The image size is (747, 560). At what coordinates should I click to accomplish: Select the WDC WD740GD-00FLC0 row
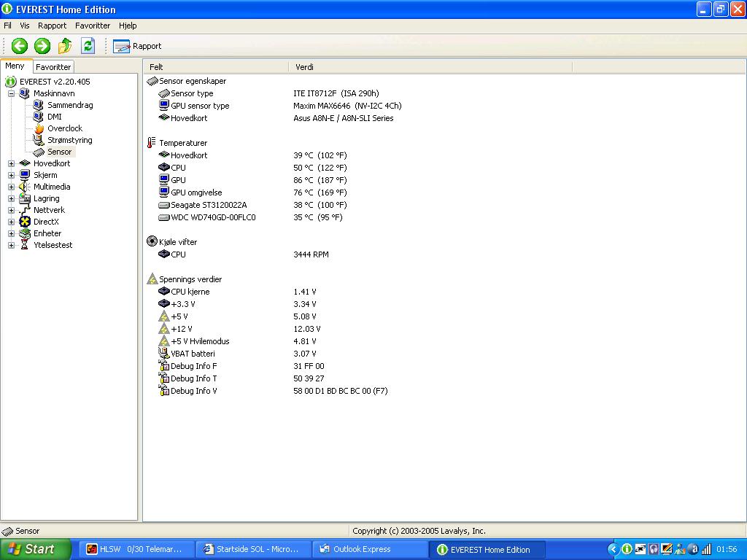pyautogui.click(x=252, y=217)
